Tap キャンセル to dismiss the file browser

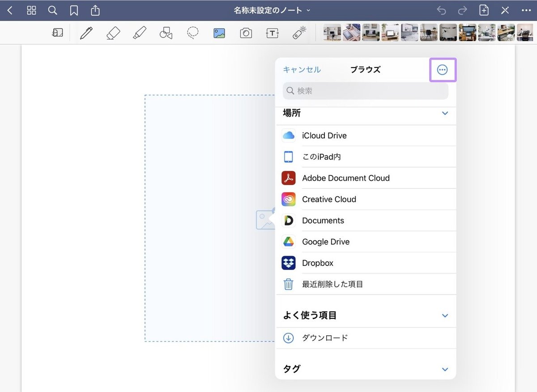point(301,69)
